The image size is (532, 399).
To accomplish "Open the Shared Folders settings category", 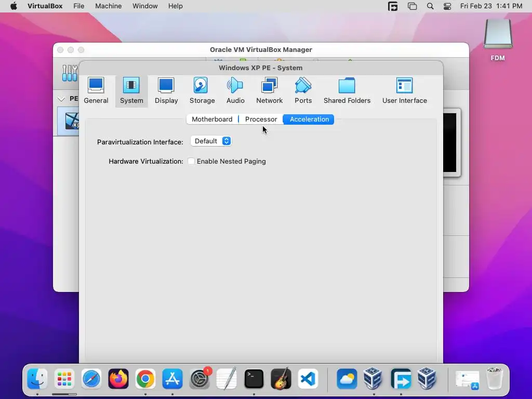I will [347, 91].
